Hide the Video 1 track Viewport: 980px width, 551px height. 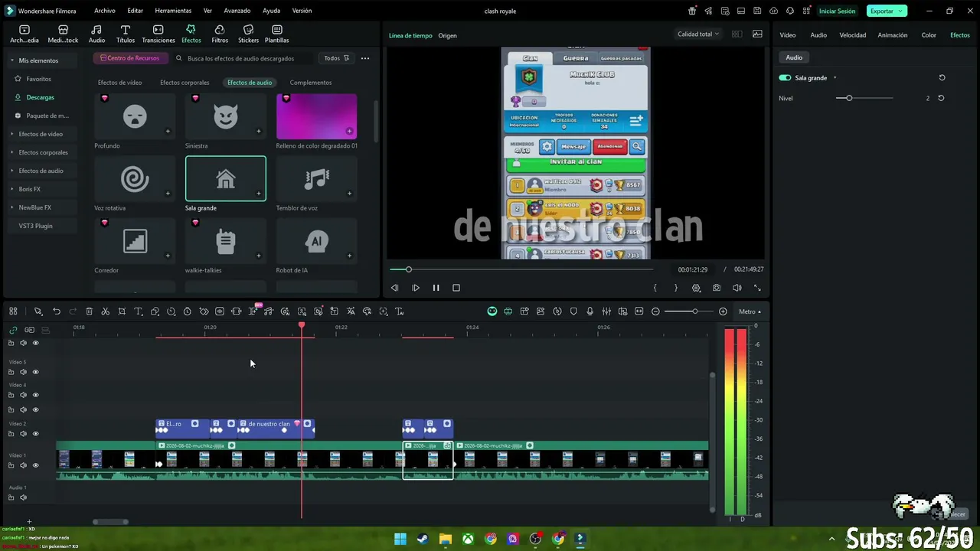[35, 465]
